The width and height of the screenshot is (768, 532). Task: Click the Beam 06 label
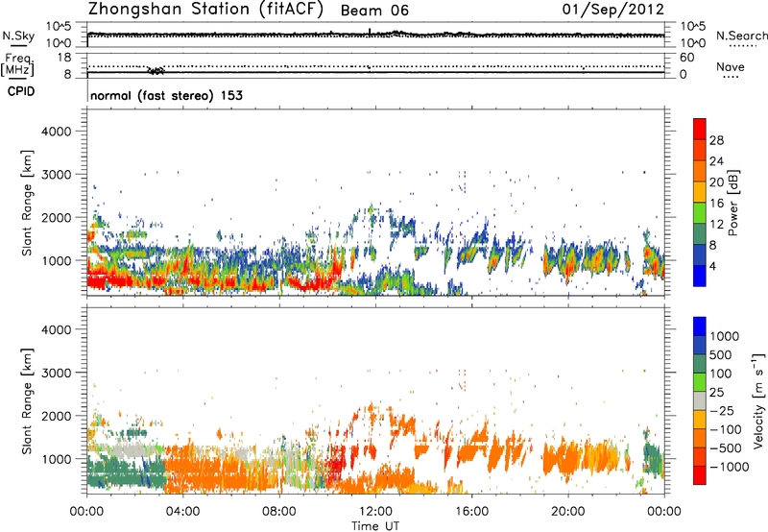(x=374, y=11)
